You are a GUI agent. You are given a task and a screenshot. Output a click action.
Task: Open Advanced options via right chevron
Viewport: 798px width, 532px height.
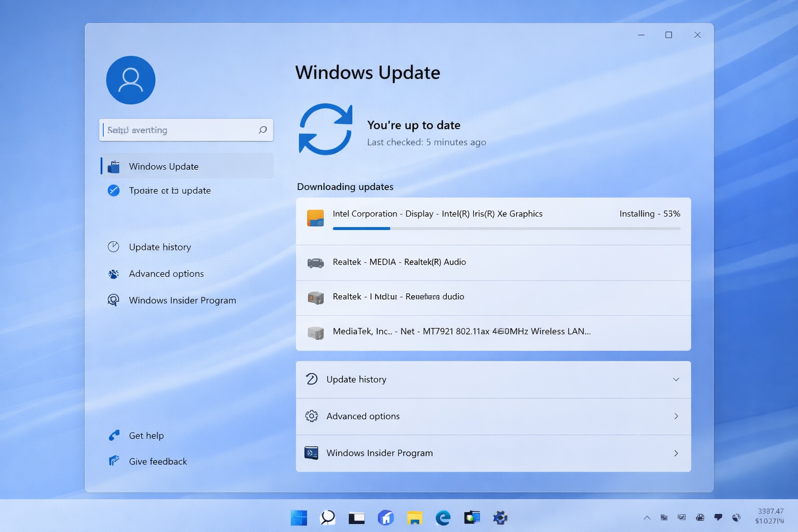[x=676, y=416]
